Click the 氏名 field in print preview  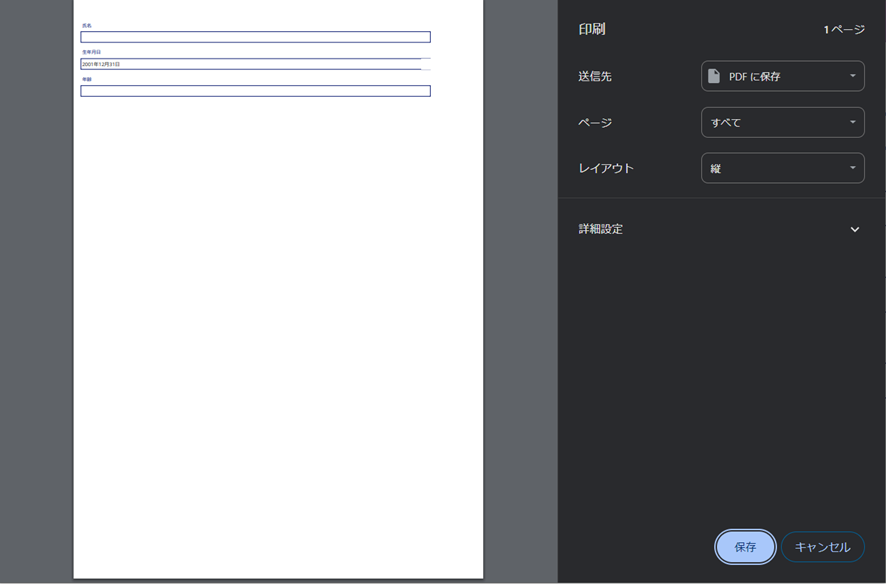coord(255,37)
